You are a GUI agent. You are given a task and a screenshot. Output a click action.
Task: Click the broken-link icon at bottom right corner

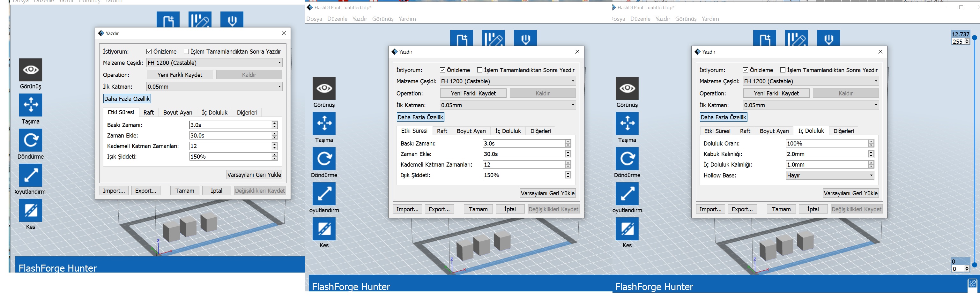[972, 283]
